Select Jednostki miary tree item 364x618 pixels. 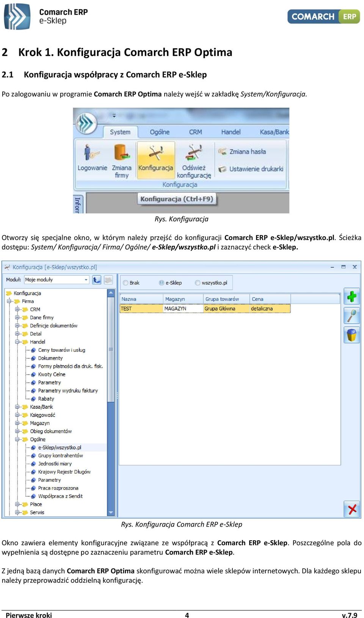point(55,464)
